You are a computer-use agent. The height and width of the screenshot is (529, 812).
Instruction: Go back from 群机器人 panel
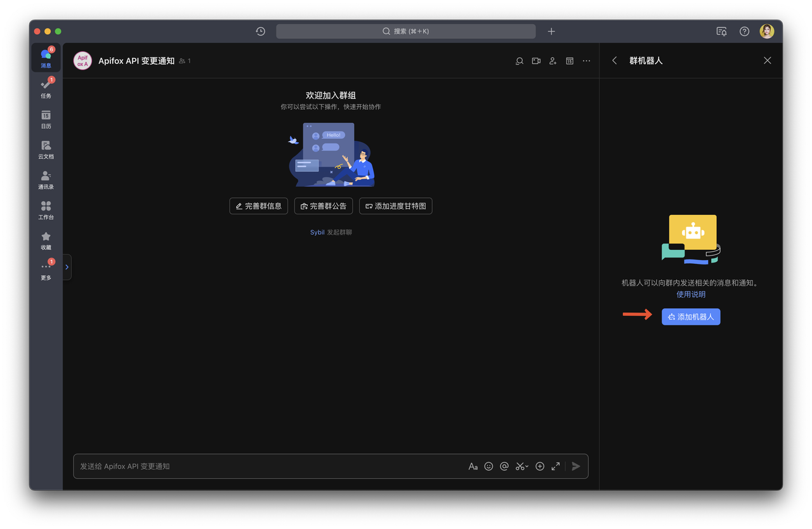614,60
